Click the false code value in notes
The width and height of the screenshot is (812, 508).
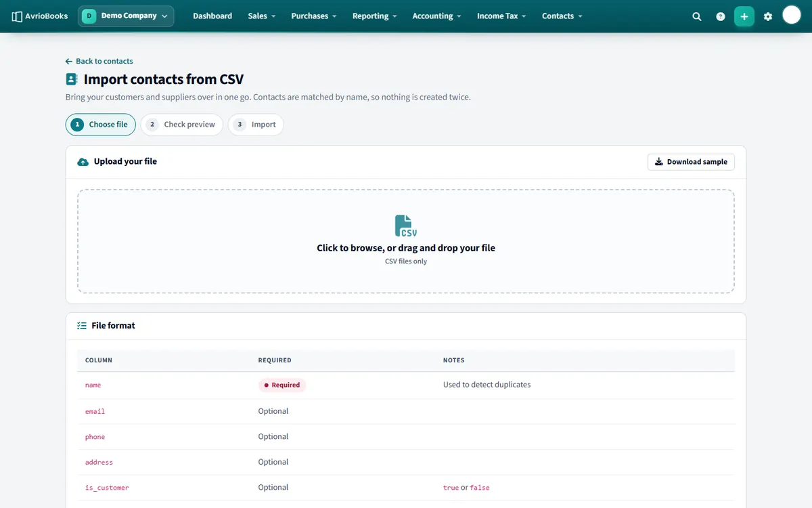tap(480, 488)
